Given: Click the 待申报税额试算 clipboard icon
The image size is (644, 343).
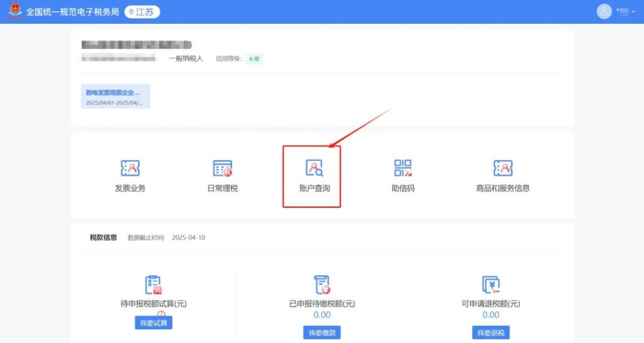Looking at the screenshot, I should pyautogui.click(x=153, y=285).
